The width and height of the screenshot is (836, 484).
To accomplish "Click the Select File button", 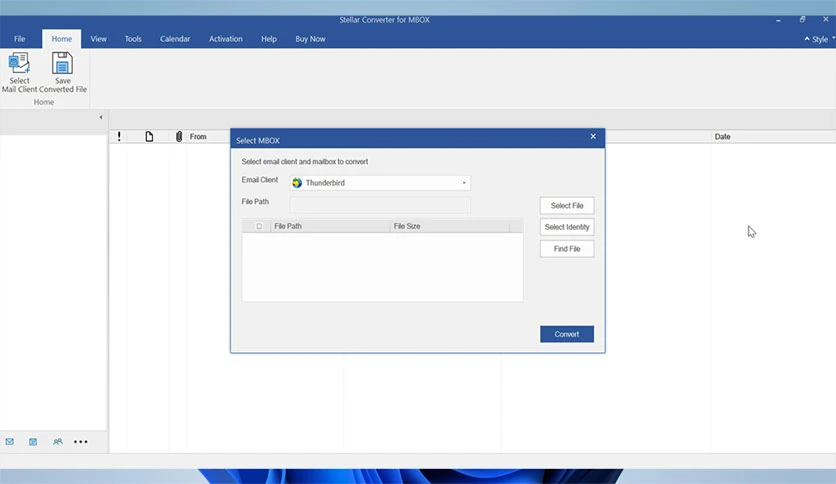I will 567,205.
